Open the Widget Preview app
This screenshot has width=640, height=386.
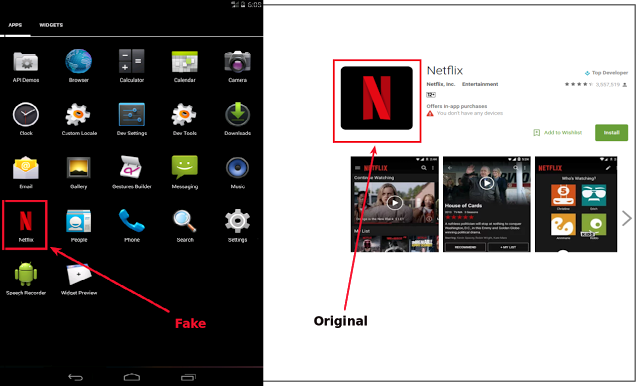tap(79, 278)
